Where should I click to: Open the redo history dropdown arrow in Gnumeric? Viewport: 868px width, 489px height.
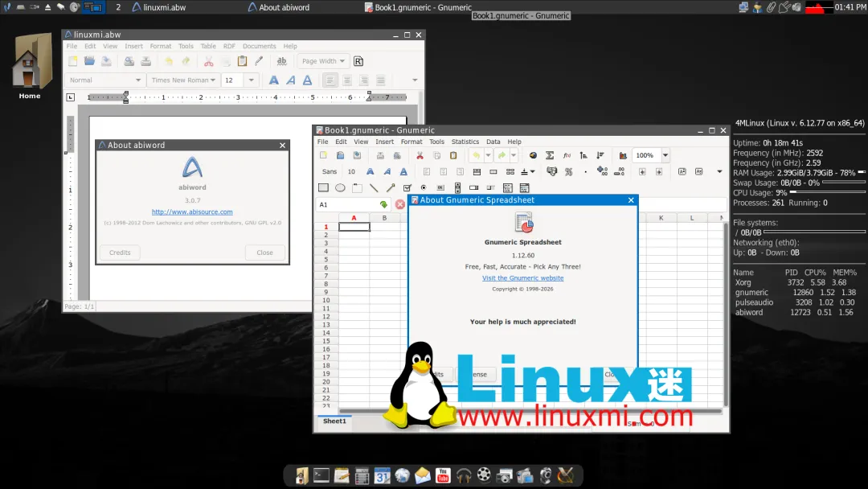pos(514,155)
